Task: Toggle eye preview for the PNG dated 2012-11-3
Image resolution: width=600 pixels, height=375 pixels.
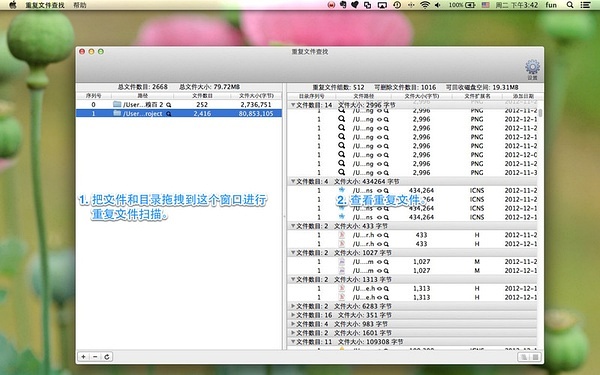Action: tap(379, 173)
